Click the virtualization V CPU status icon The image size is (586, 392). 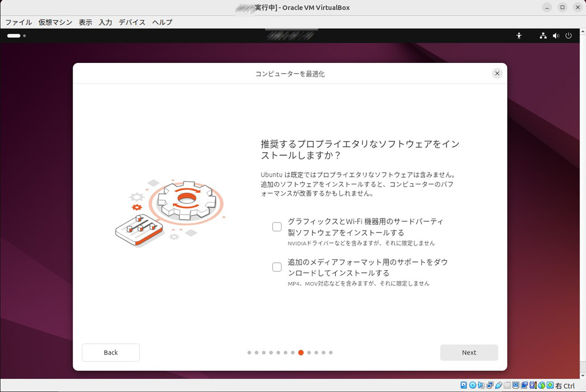[533, 385]
